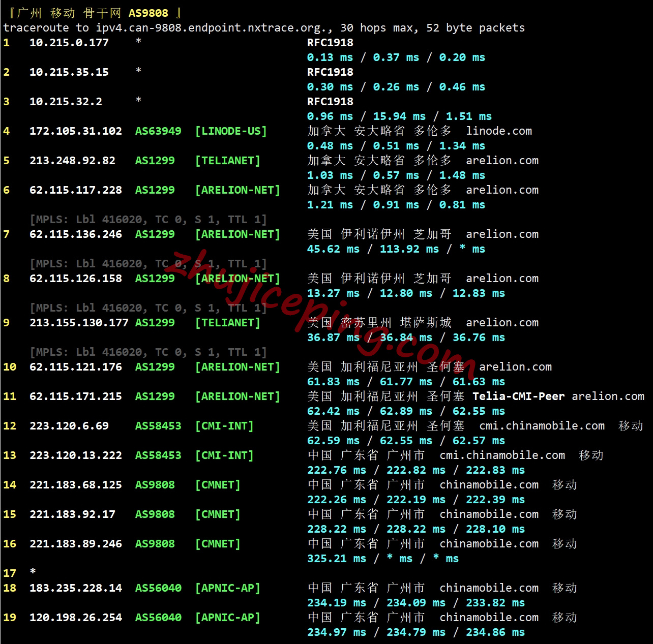
Task: Click AS56040 in hop 19 row
Action: [x=158, y=618]
